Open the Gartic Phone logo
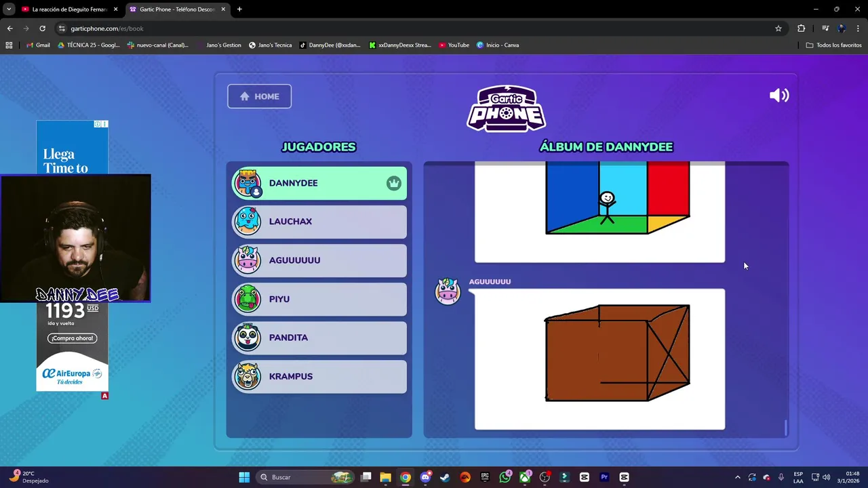The height and width of the screenshot is (488, 868). tap(506, 108)
